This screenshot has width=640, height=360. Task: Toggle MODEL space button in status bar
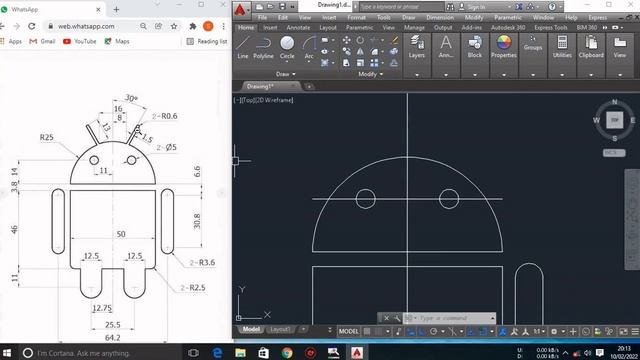[x=349, y=331]
